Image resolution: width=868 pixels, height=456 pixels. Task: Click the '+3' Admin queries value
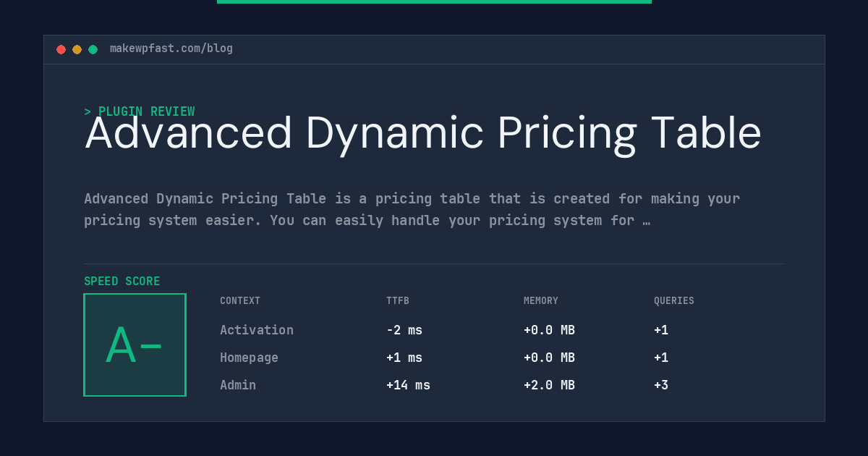coord(661,385)
